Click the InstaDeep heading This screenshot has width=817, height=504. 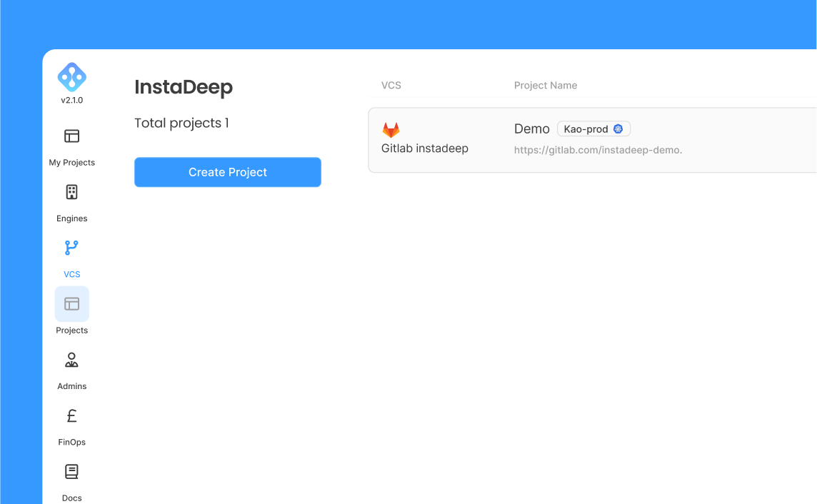point(184,87)
